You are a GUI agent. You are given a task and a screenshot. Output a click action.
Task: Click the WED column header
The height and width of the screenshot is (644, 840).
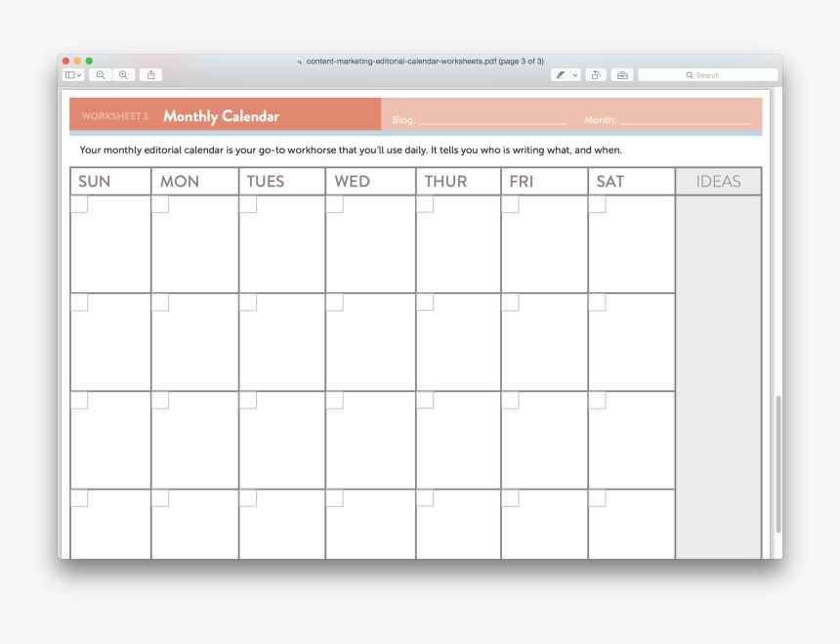point(352,182)
